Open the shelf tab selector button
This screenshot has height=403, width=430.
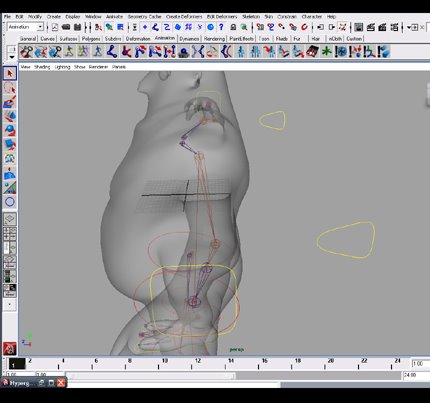12,49
